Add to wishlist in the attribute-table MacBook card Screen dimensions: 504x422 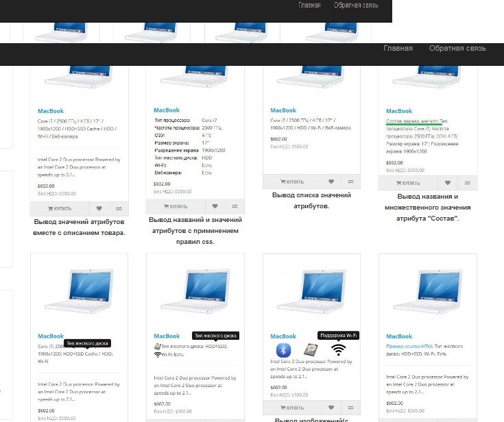215,206
